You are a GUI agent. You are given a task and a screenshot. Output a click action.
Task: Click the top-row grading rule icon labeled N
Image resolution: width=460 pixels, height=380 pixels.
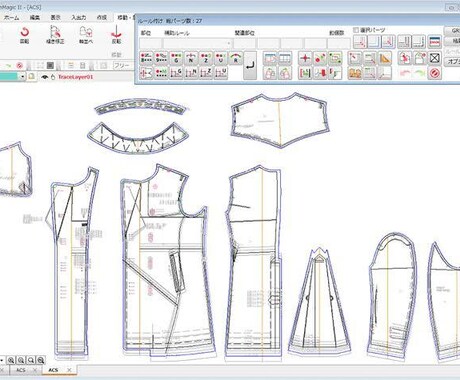click(191, 58)
